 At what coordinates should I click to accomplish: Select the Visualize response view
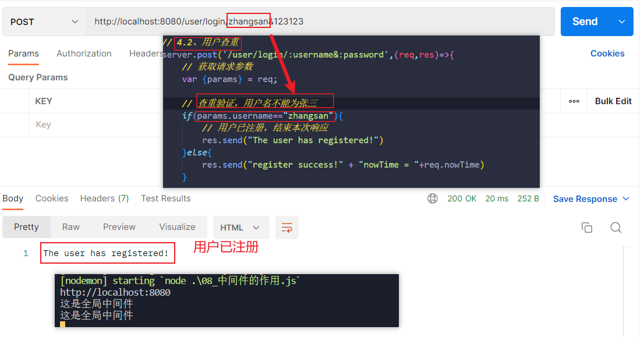coord(177,227)
